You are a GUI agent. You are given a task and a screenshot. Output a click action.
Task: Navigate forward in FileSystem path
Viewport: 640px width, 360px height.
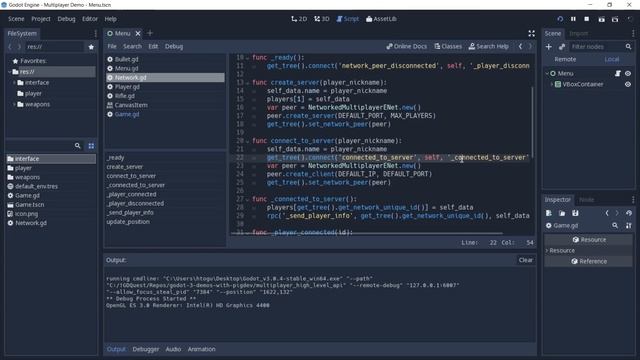(x=19, y=47)
